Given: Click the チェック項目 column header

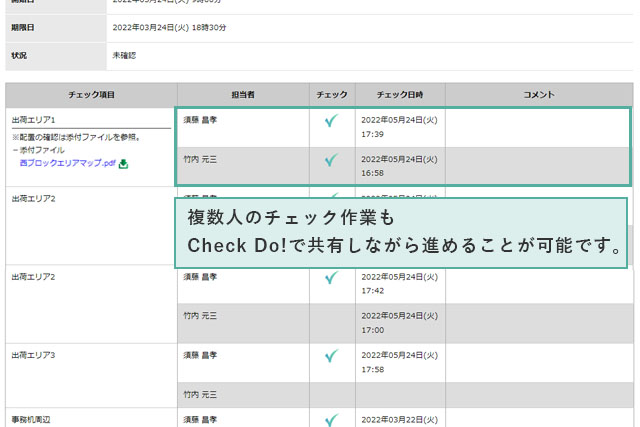Looking at the screenshot, I should click(x=91, y=95).
